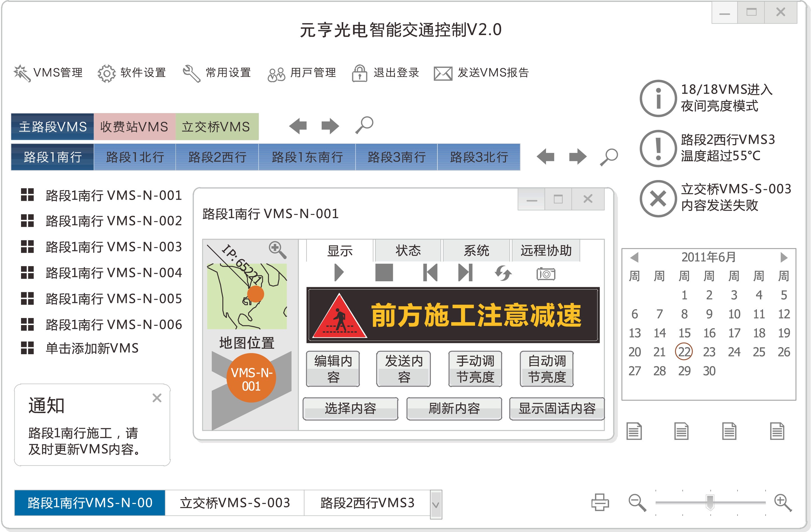Expand the bottom tab list dropdown arrow

coord(436,505)
